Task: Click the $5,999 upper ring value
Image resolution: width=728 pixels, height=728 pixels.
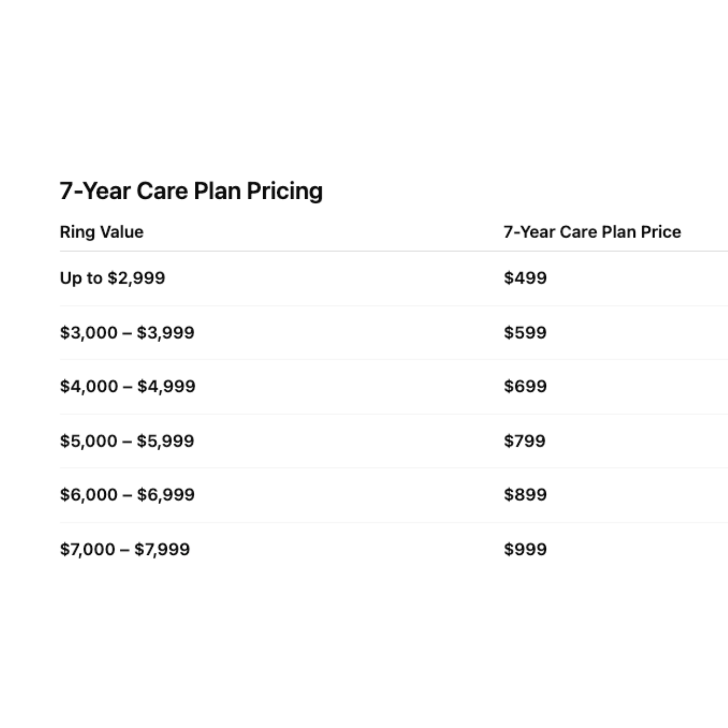Action: coord(166,441)
